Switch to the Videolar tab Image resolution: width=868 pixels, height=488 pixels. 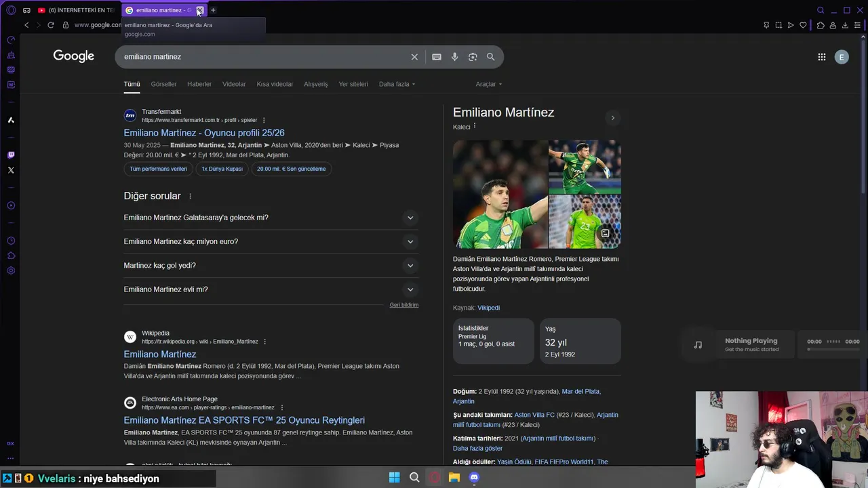point(234,84)
